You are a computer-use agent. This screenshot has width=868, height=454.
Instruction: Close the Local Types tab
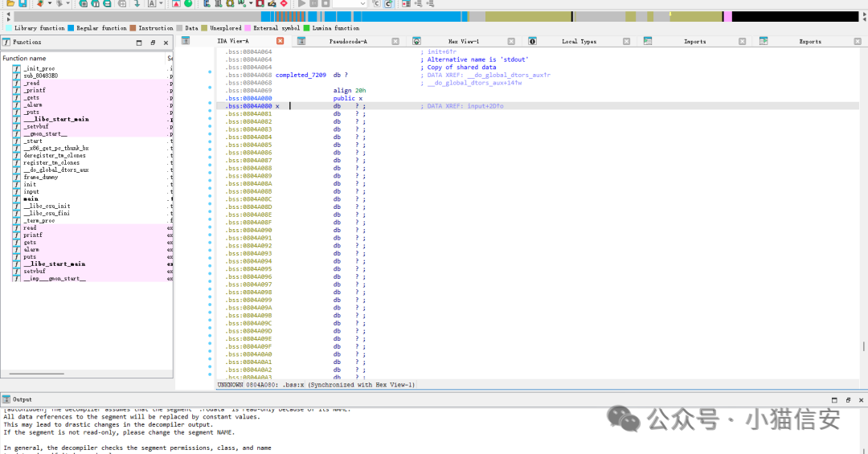pos(626,41)
